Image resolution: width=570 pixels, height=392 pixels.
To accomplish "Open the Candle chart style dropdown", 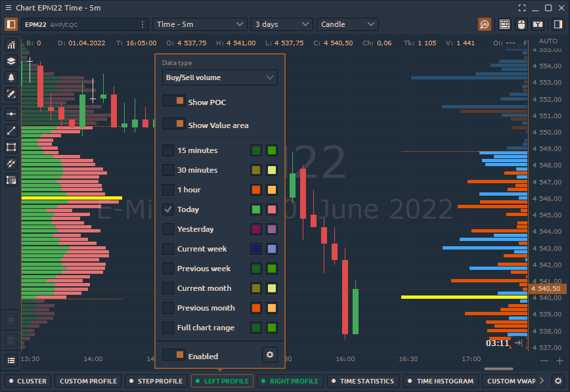I will coord(347,24).
